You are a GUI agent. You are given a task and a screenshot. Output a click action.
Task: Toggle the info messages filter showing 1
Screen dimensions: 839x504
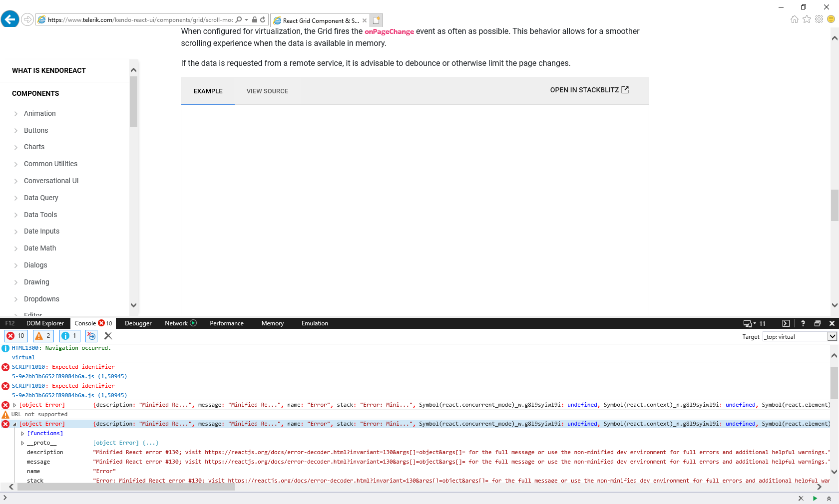69,336
